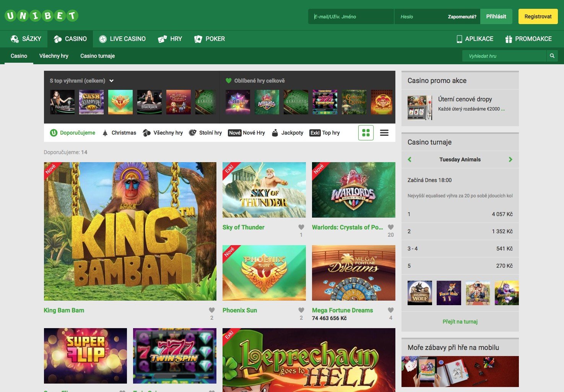Select the Stolní hry filter
The height and width of the screenshot is (392, 564).
pyautogui.click(x=205, y=133)
